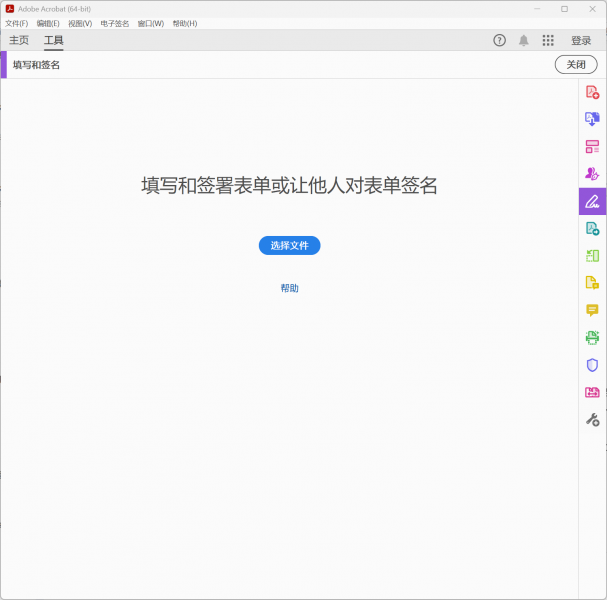Select the purple Fill & Sign pen icon
Image resolution: width=607 pixels, height=600 pixels.
[x=592, y=201]
